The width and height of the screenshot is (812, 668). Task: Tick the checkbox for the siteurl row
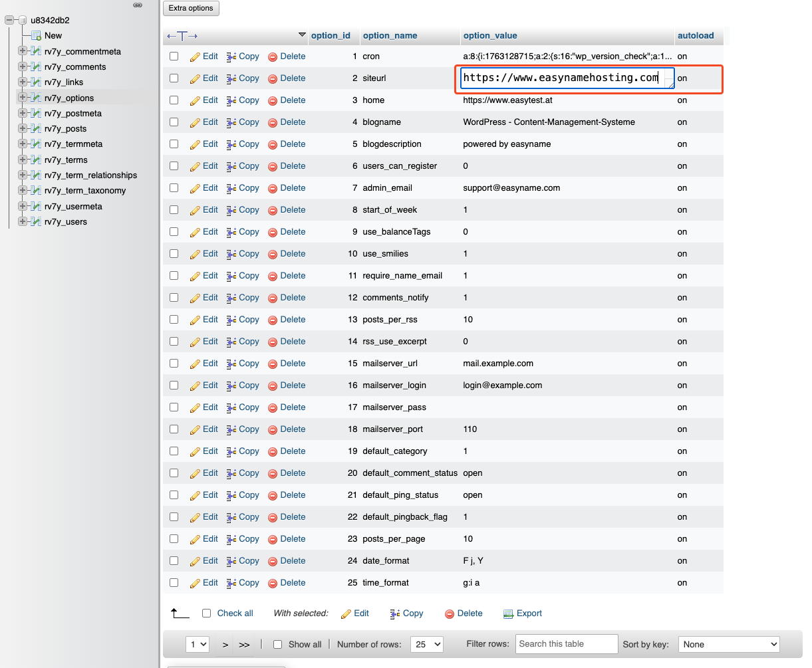pos(174,78)
